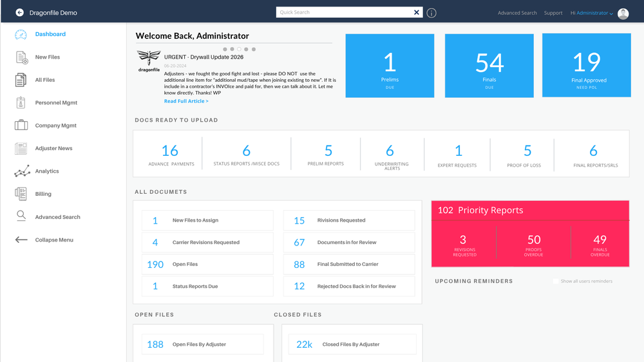Click Advanced Search link in header
644x362 pixels.
(x=517, y=13)
